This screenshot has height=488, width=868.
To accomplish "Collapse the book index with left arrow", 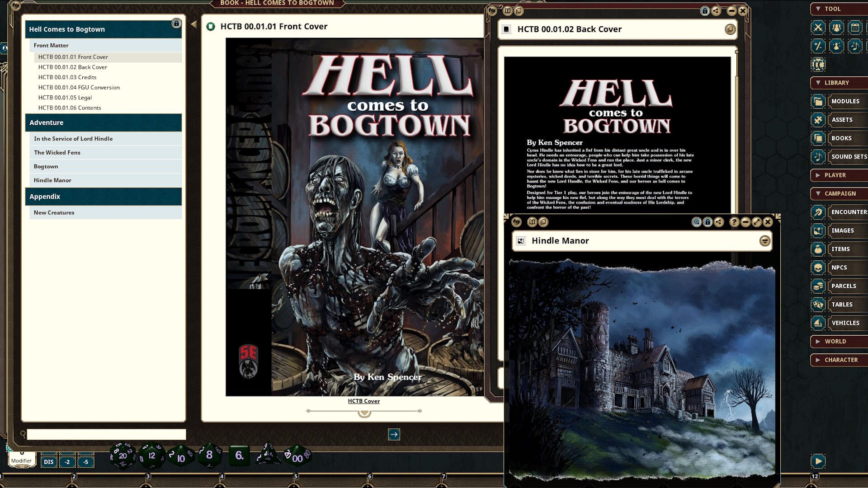I will click(193, 24).
